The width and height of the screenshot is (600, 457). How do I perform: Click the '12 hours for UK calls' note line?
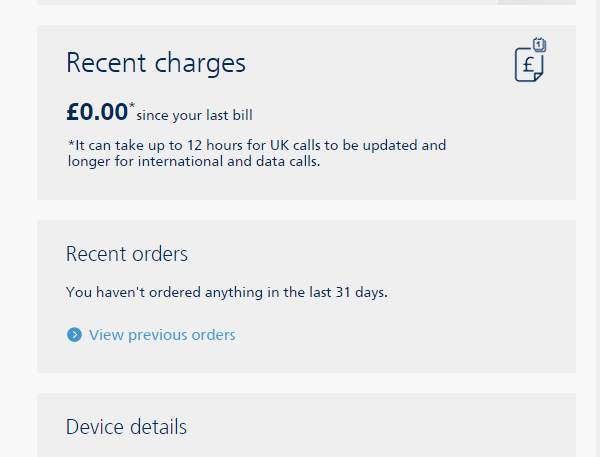256,145
